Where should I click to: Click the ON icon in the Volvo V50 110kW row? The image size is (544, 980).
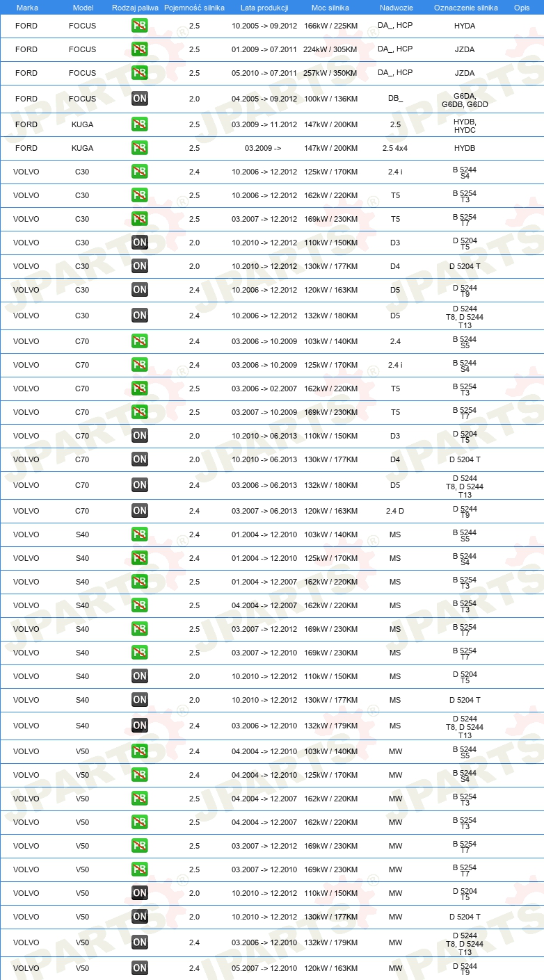click(140, 893)
